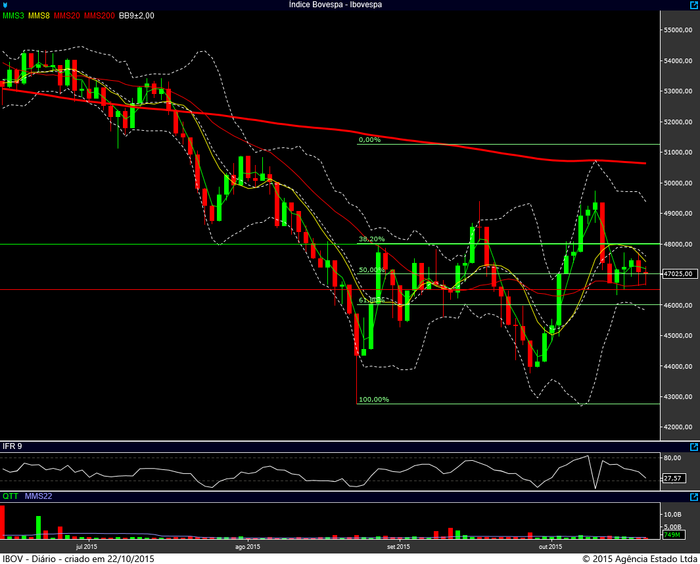Click the 42000,00 price axis label
700x564 pixels.
[x=678, y=427]
